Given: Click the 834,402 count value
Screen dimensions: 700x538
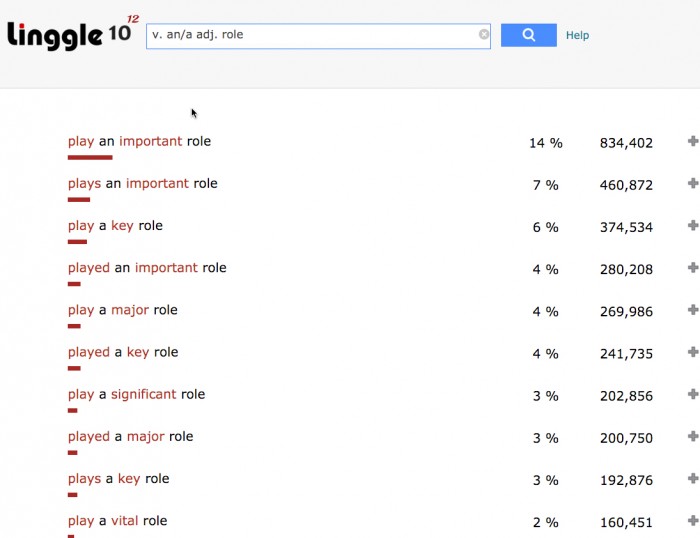Looking at the screenshot, I should (626, 143).
